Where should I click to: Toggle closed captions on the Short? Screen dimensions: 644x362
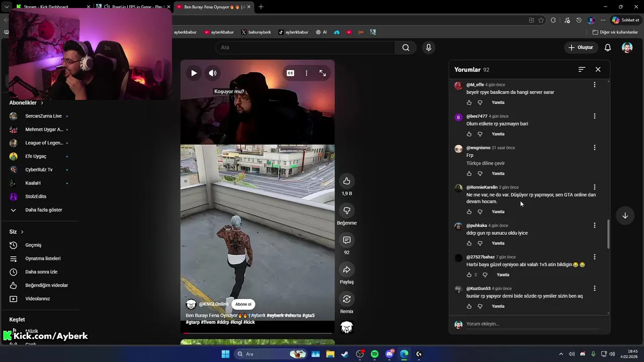(290, 73)
